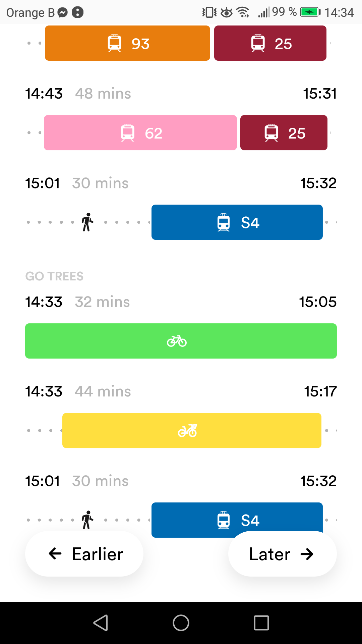Tap the walking icon before first S4
This screenshot has height=644, width=362.
[x=87, y=222]
